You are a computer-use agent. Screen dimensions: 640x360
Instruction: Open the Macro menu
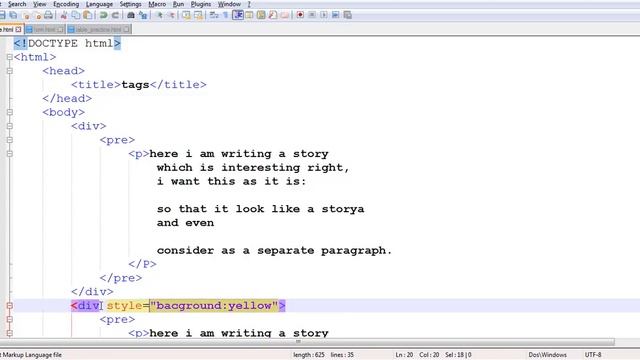point(157,4)
